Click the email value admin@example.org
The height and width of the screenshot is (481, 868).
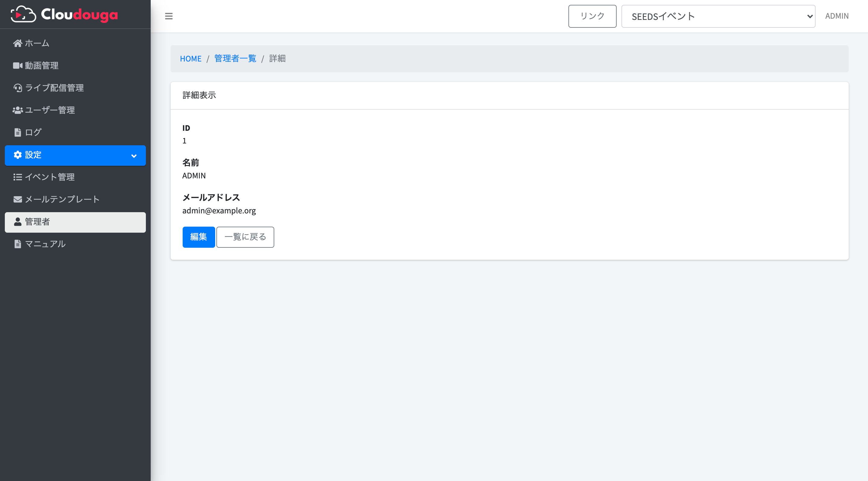[219, 211]
